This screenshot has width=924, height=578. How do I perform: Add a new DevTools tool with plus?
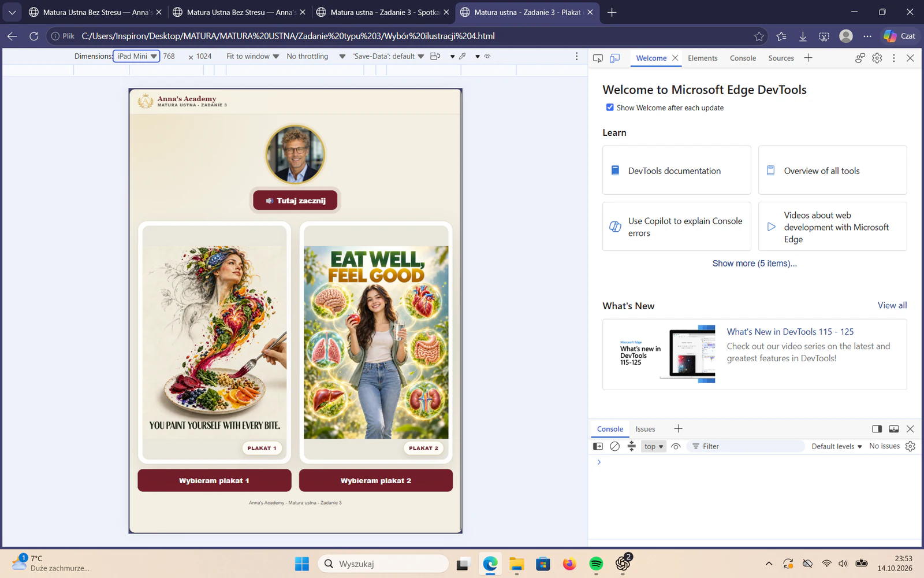pyautogui.click(x=808, y=58)
